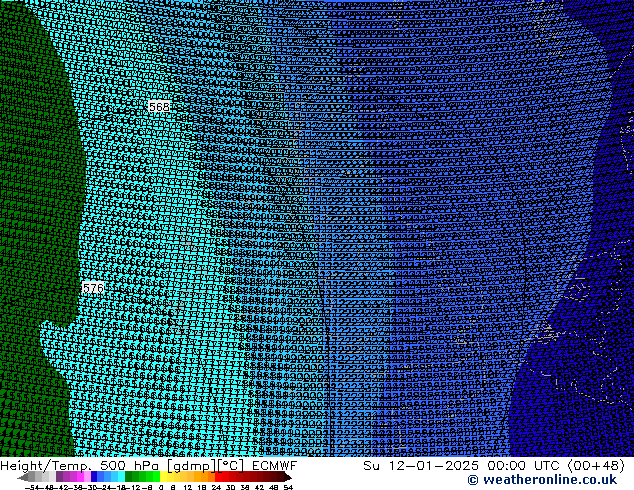Click the [gdmp] unit label
This screenshot has height=490, width=634.
tap(191, 466)
